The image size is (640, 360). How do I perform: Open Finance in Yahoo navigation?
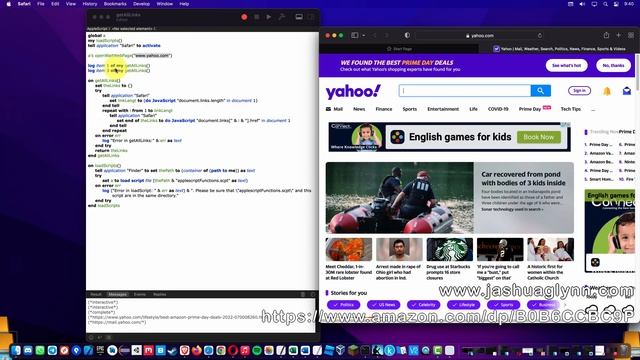tap(384, 109)
